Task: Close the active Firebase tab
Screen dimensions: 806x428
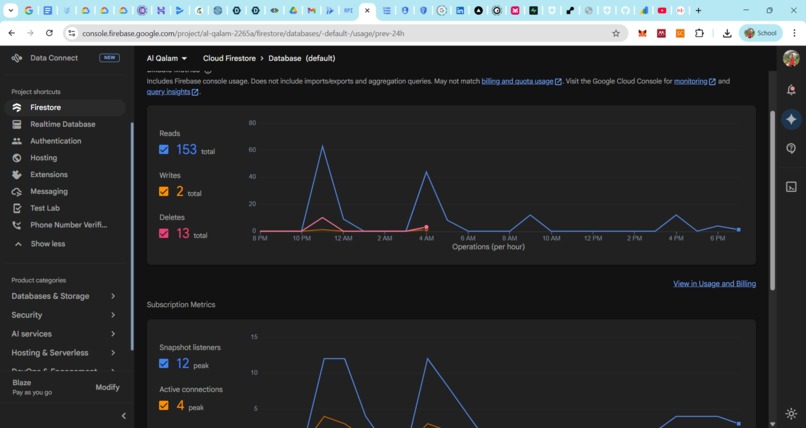Action: 367,10
